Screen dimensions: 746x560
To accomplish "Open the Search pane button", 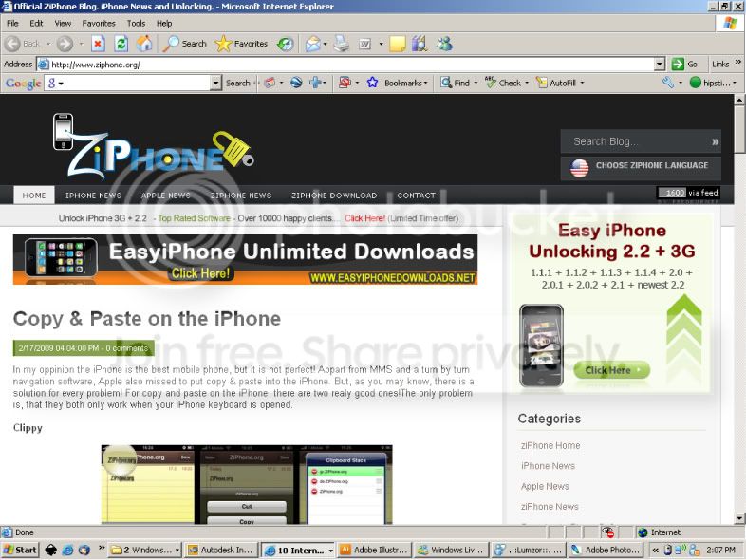I will coord(184,44).
